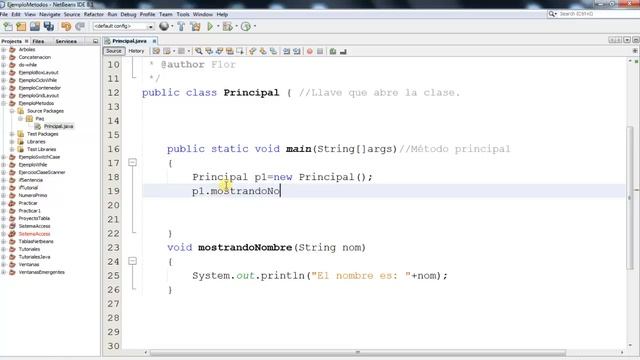Click the globe browser icon in the toolbar

pyautogui.click(x=164, y=27)
